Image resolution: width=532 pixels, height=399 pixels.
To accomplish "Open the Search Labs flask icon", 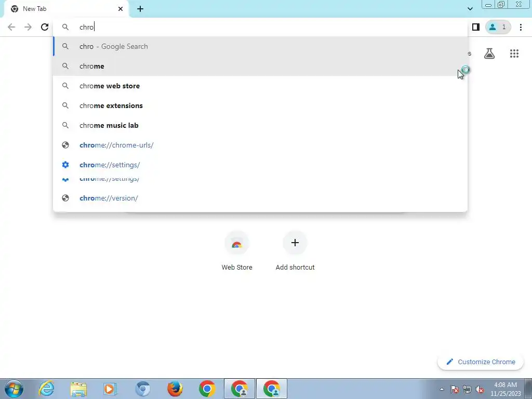I will [x=489, y=54].
